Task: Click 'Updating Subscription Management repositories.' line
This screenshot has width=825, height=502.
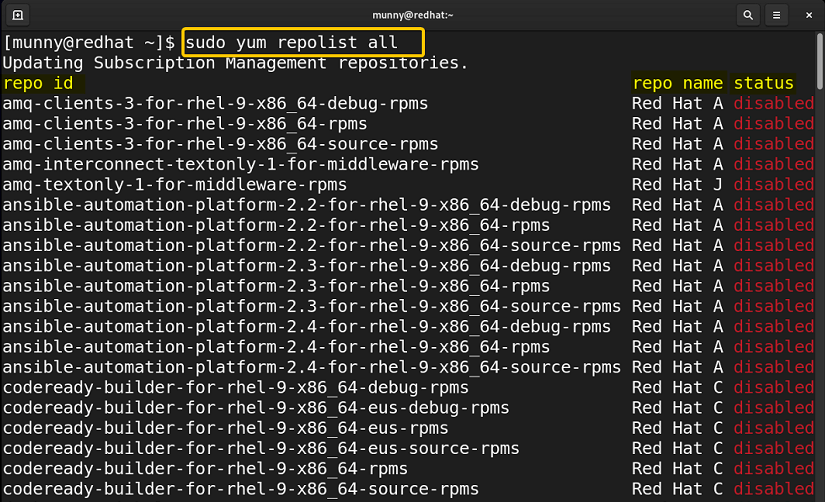Action: tap(235, 63)
